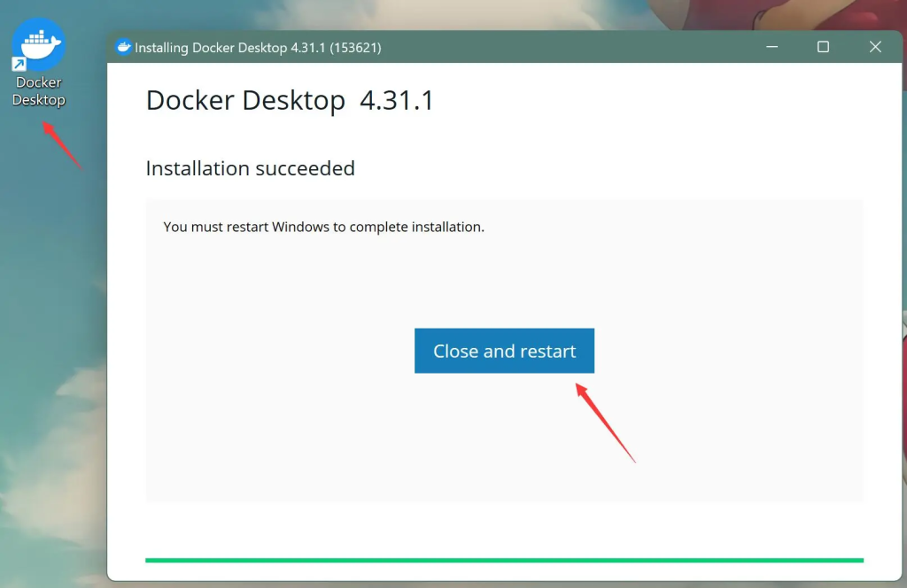Screen dimensions: 907x588
Task: Open the Docker Desktop desktop shortcut
Action: 38,63
